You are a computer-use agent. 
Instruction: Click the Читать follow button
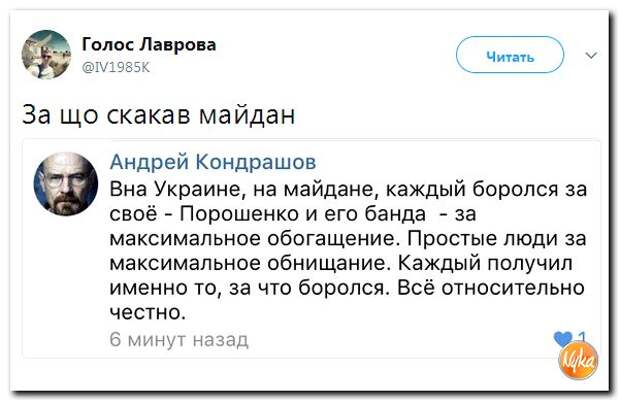[x=510, y=55]
